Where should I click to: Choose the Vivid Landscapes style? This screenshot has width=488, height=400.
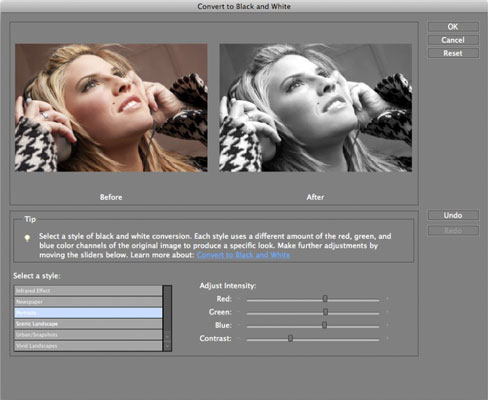[88, 346]
